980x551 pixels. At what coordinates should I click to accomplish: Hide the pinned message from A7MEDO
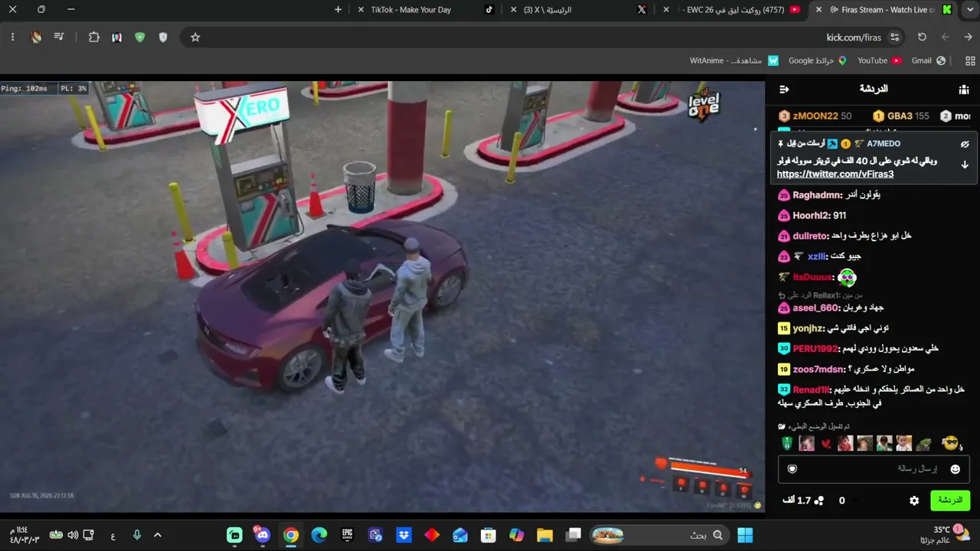point(965,144)
